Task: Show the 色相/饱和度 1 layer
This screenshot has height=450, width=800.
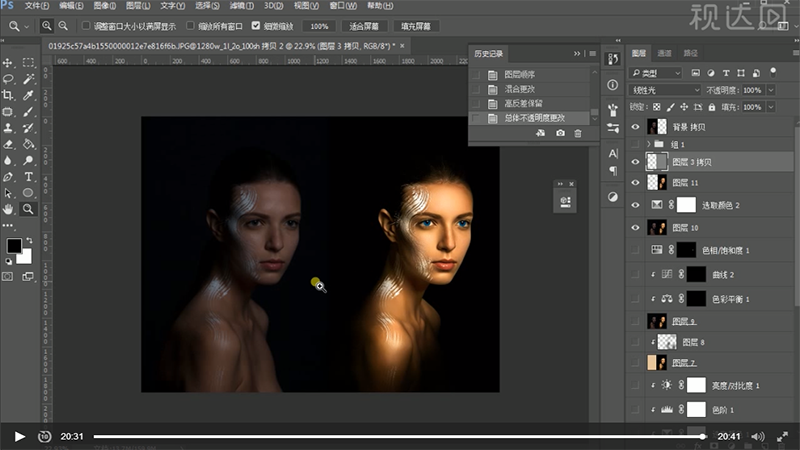Action: pyautogui.click(x=635, y=250)
